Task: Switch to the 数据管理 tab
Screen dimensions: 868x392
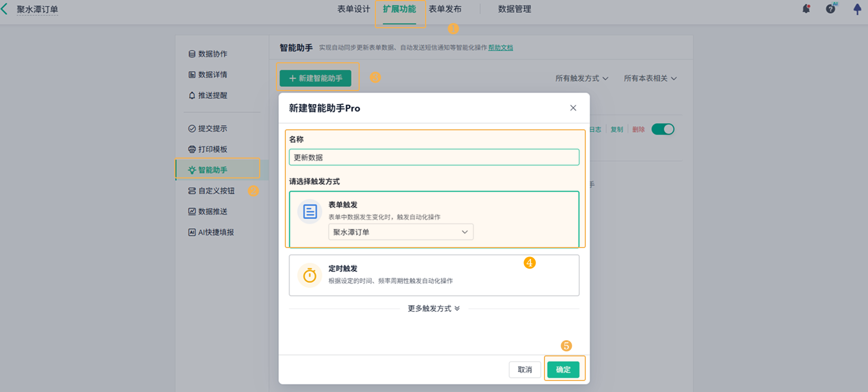Action: tap(515, 9)
